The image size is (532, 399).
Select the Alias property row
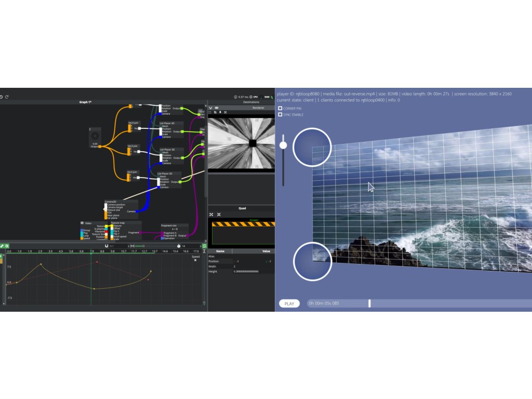click(241, 257)
